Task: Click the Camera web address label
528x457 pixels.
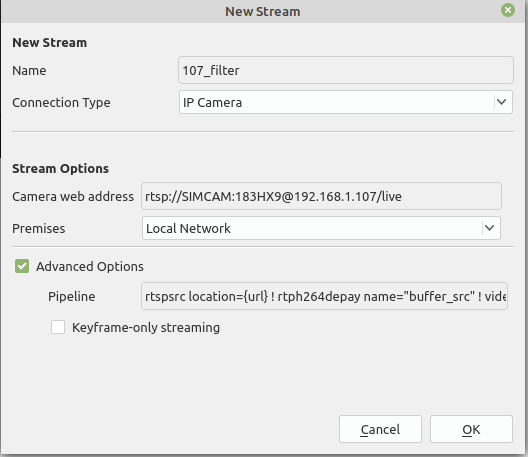Action: [x=73, y=196]
